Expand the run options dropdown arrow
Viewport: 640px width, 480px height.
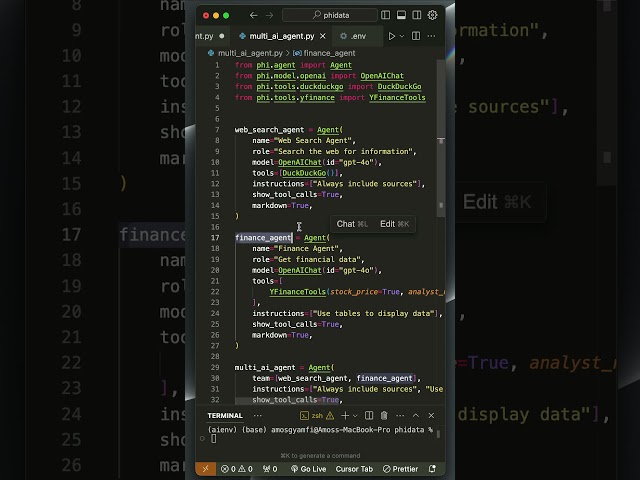(402, 36)
